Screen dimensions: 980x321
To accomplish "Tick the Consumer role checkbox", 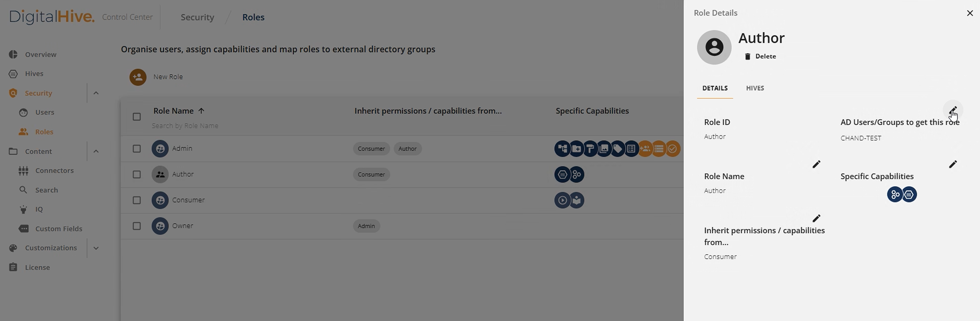I will coord(137,200).
